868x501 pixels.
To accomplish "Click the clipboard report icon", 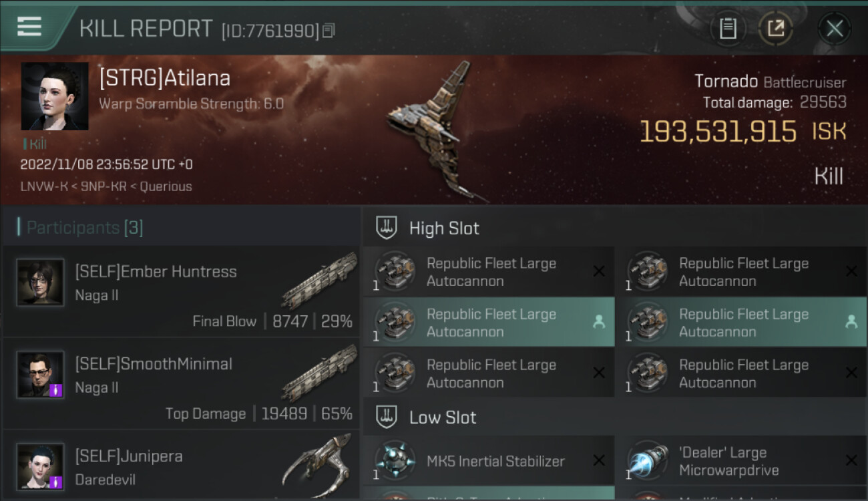I will click(728, 29).
